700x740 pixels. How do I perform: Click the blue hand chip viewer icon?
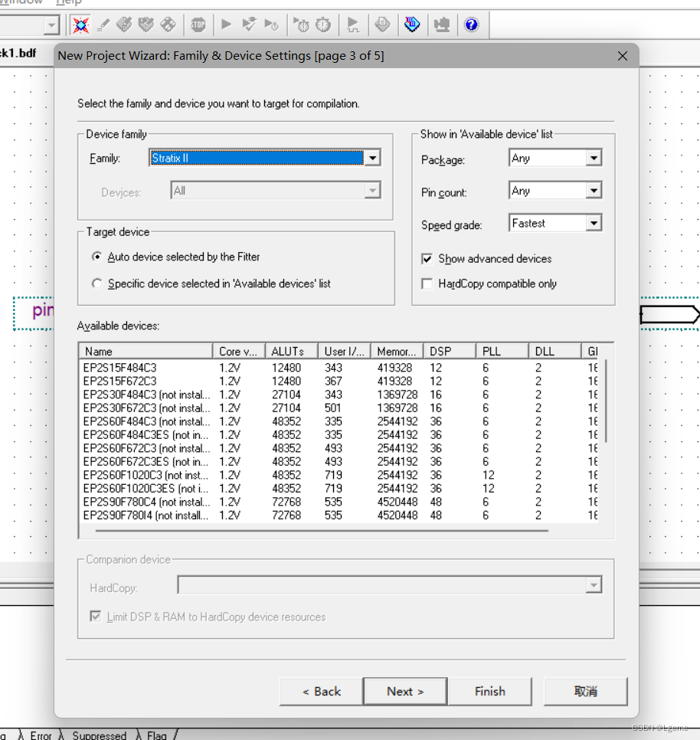412,25
